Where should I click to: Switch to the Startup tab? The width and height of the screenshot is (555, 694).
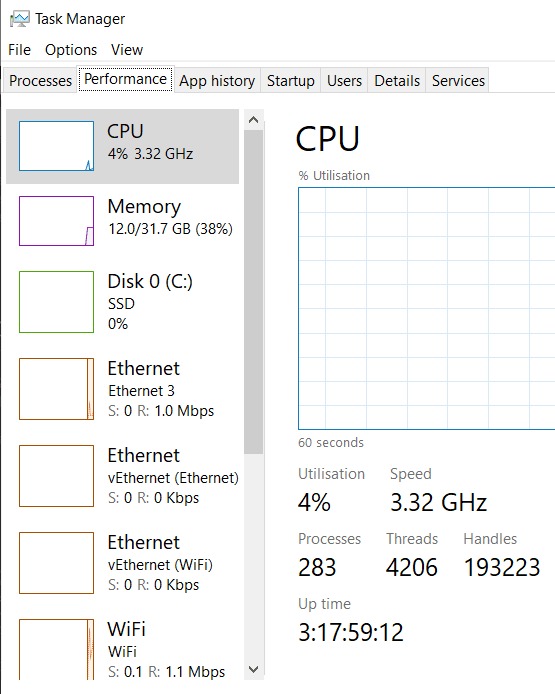point(291,81)
